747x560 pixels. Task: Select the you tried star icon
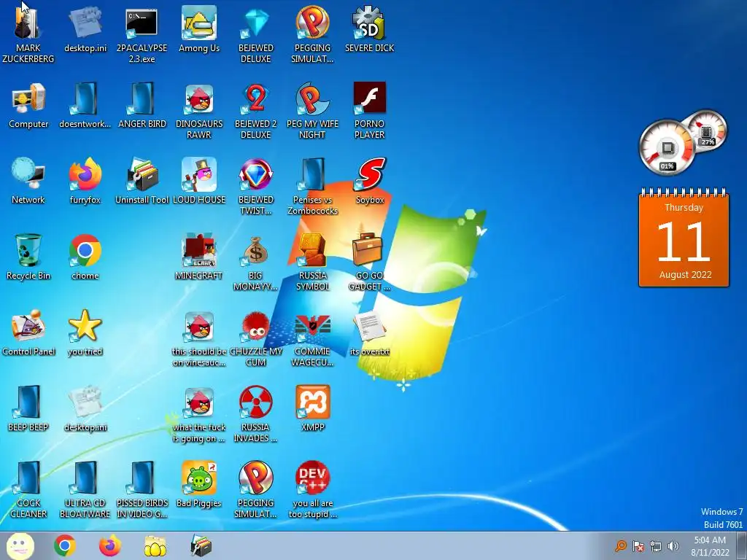85,326
